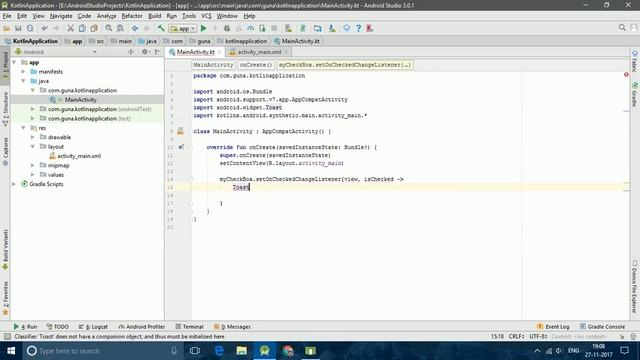The width and height of the screenshot is (640, 360).
Task: Expand Gradle Scripts node
Action: click(14, 184)
